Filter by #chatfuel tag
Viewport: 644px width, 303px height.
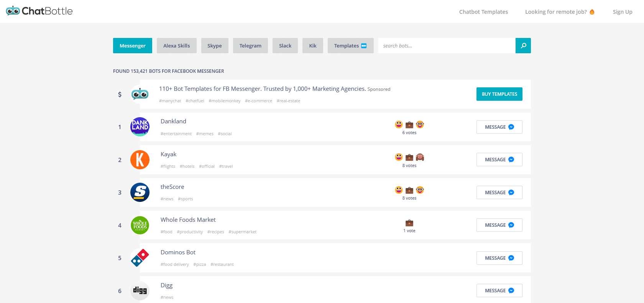195,101
